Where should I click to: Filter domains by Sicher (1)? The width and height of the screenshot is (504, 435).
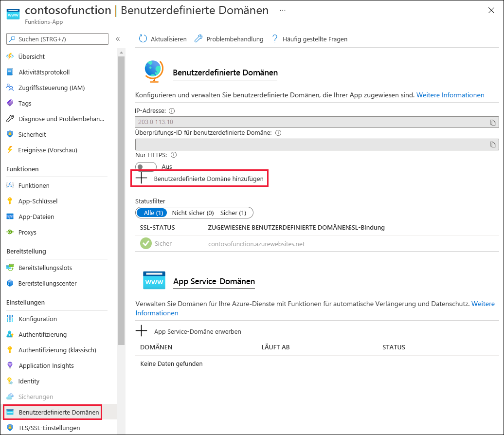click(x=235, y=213)
